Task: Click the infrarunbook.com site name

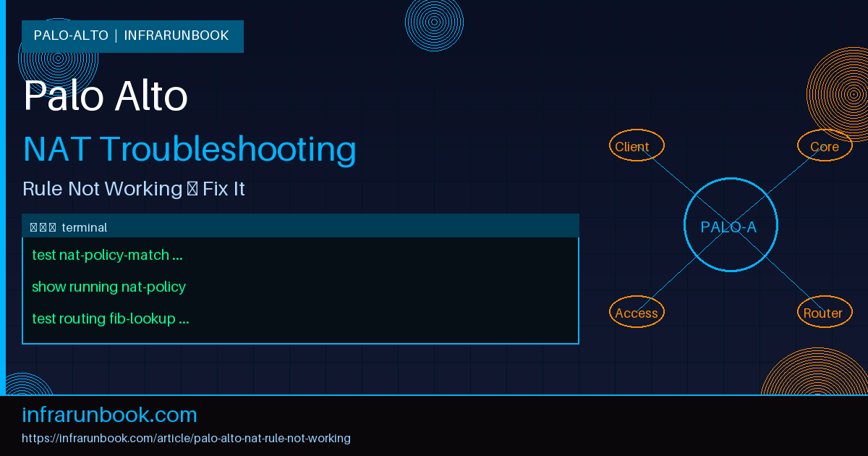Action: click(109, 414)
